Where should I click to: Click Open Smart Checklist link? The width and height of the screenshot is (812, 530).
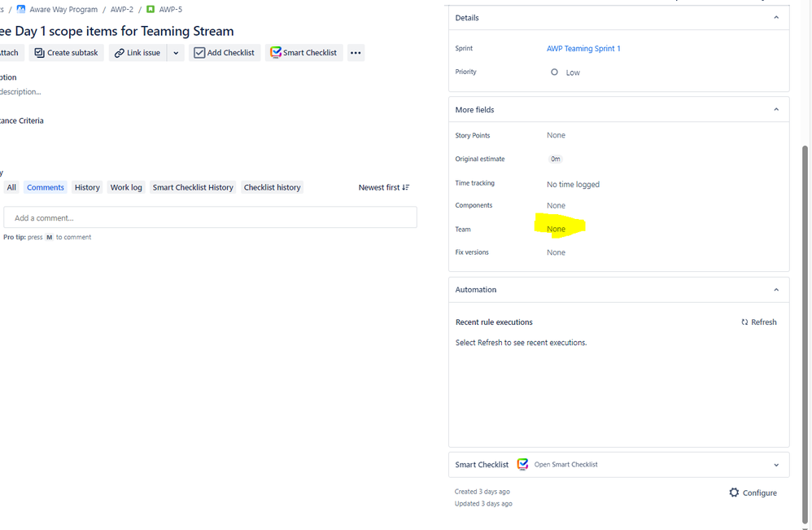pyautogui.click(x=565, y=465)
